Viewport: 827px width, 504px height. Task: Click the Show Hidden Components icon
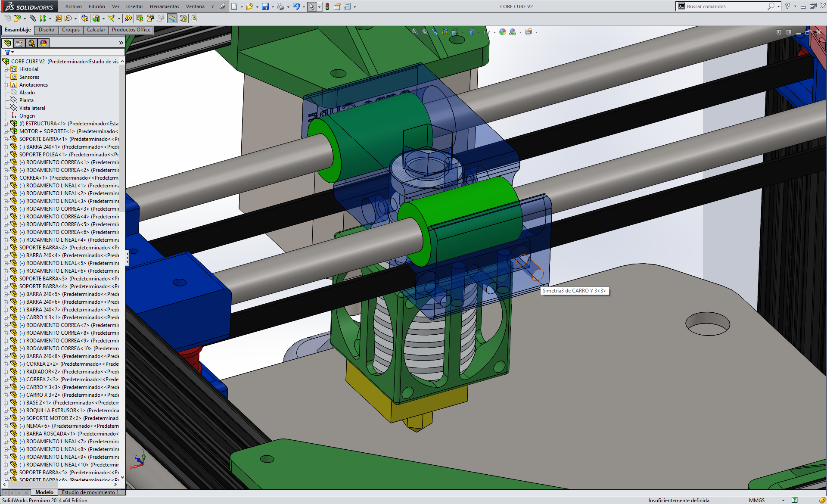[85, 18]
